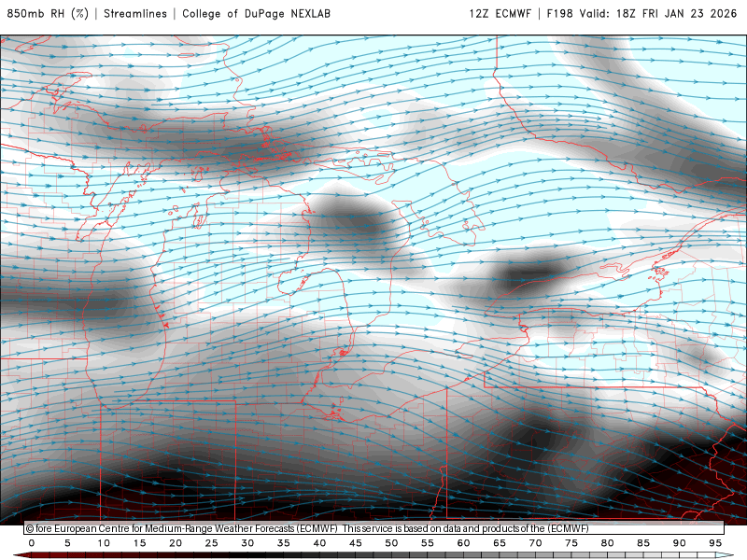The height and width of the screenshot is (560, 747).
Task: Click the "5" tick on the color scale
Action: pos(67,543)
